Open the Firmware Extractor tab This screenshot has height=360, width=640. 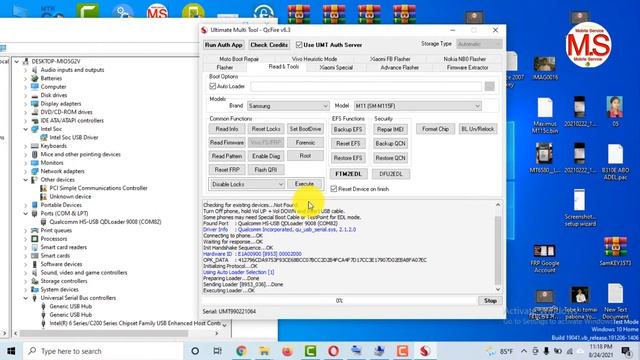(x=467, y=68)
